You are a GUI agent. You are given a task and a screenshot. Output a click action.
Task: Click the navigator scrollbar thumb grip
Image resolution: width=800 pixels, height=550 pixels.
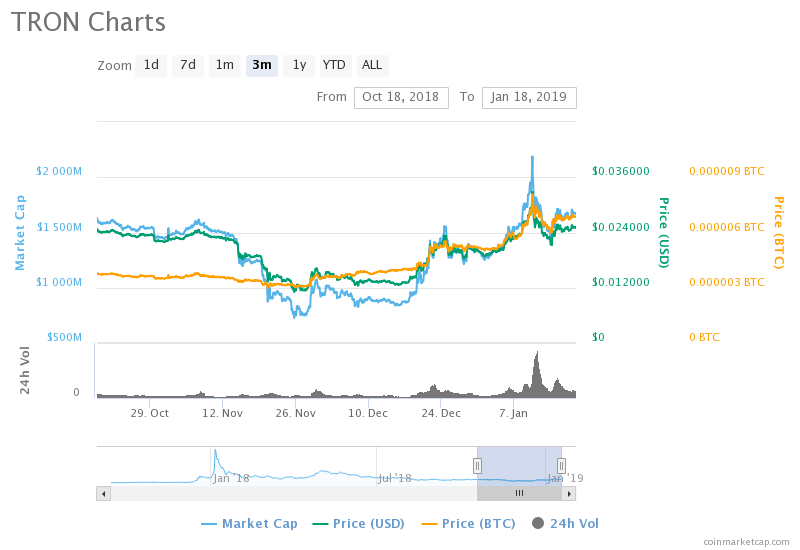coord(519,493)
